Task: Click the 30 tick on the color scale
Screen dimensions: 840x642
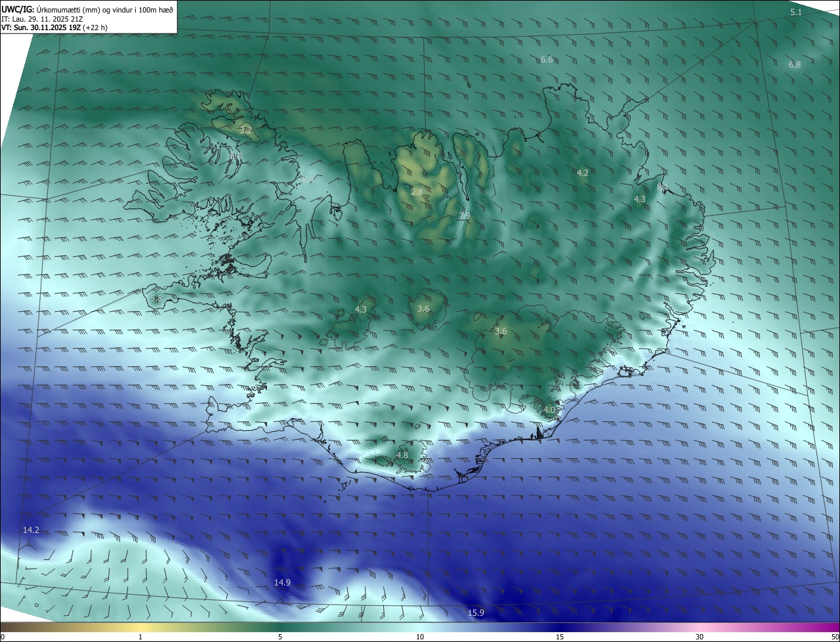Action: point(700,637)
